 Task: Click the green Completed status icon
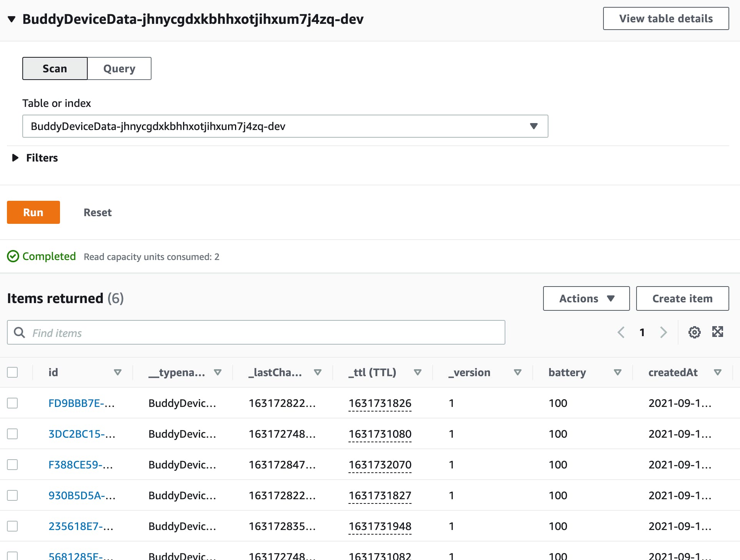13,256
